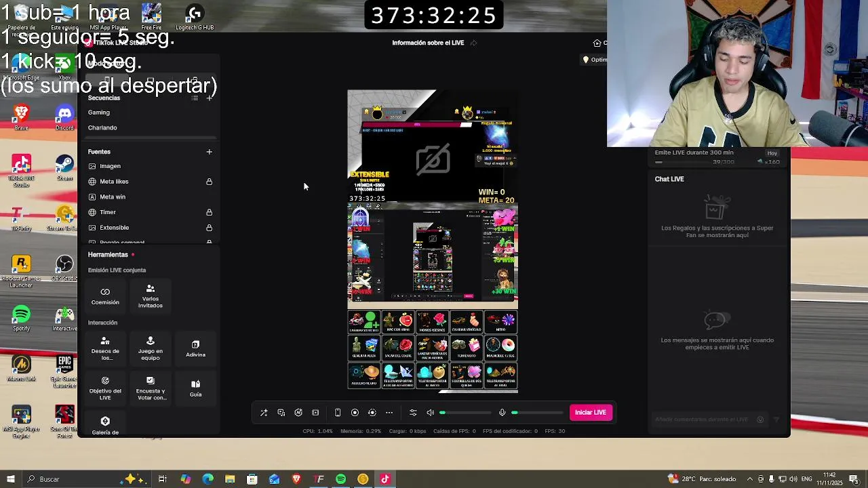The width and height of the screenshot is (868, 488).
Task: Open OBS Studio desktop shortcut
Action: click(x=64, y=268)
